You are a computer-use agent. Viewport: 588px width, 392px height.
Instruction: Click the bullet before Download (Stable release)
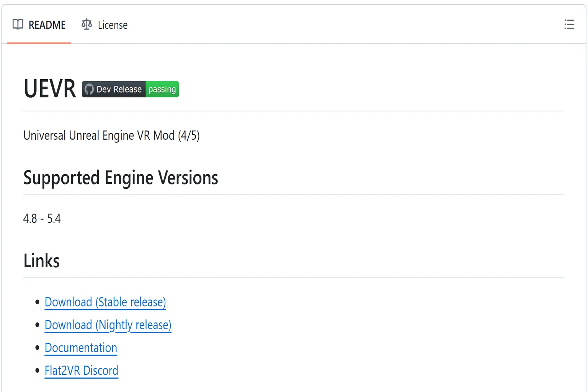[37, 302]
